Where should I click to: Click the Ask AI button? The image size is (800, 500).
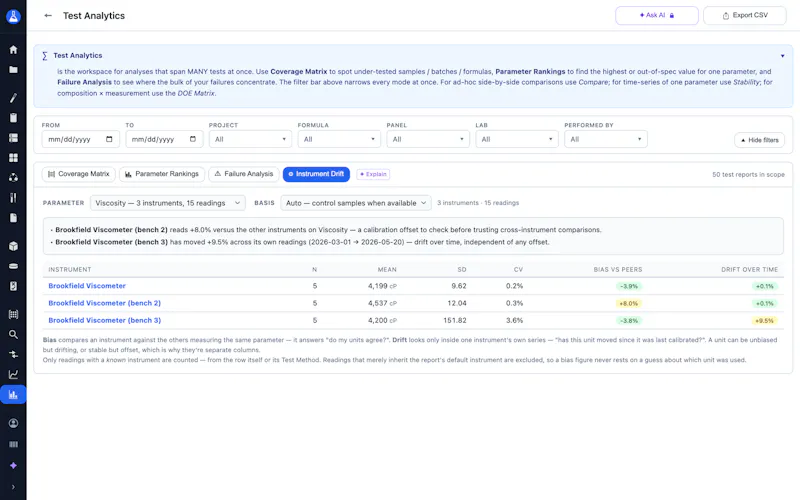(657, 15)
